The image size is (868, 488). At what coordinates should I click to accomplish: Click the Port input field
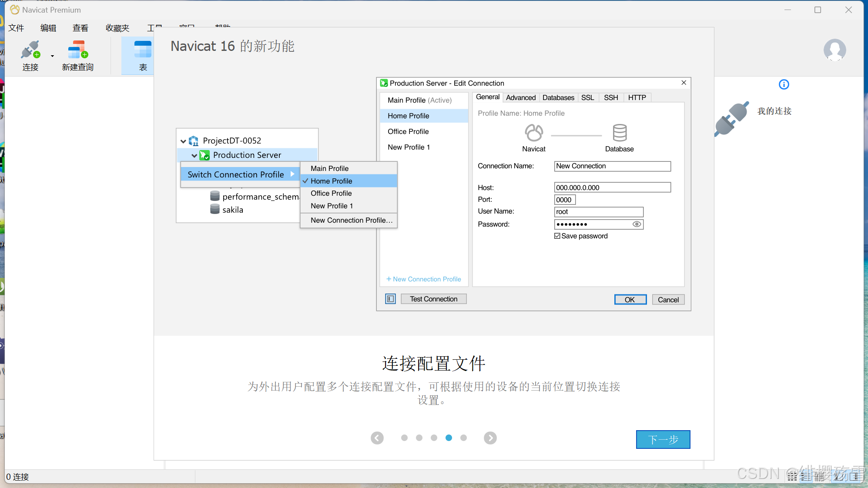(x=565, y=200)
